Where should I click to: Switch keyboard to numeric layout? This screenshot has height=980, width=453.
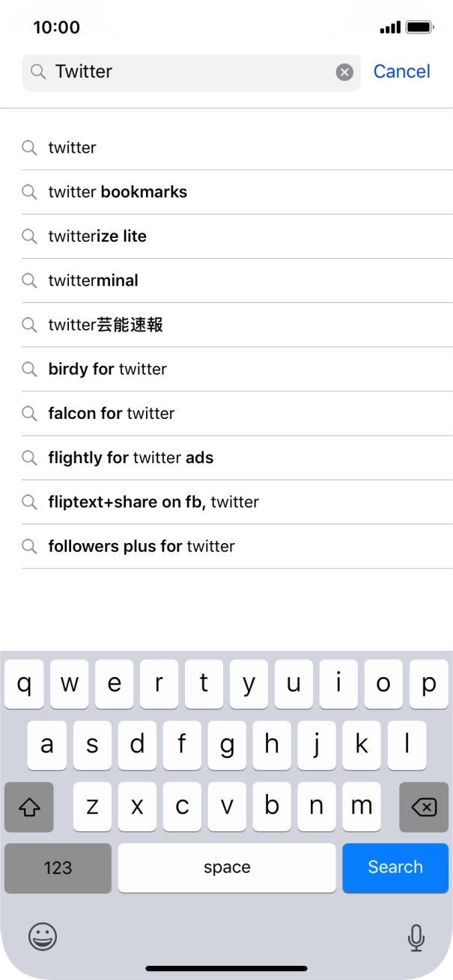coord(57,867)
